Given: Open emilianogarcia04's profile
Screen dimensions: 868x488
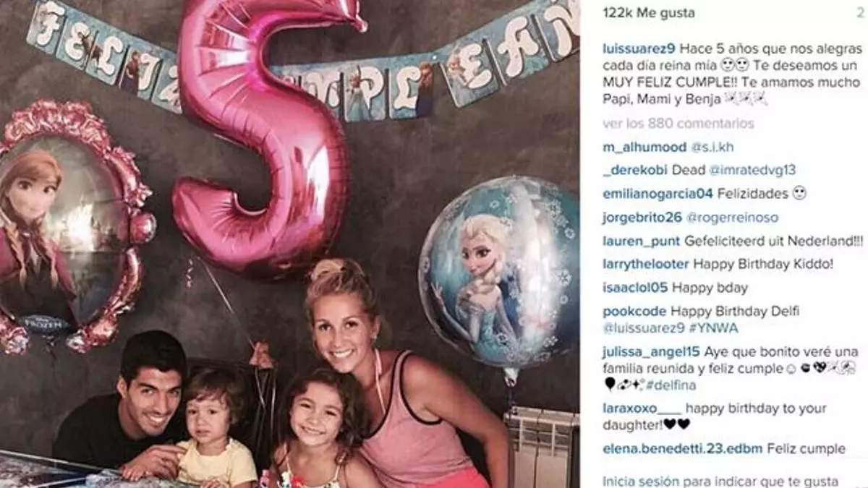Looking at the screenshot, I should [x=658, y=194].
